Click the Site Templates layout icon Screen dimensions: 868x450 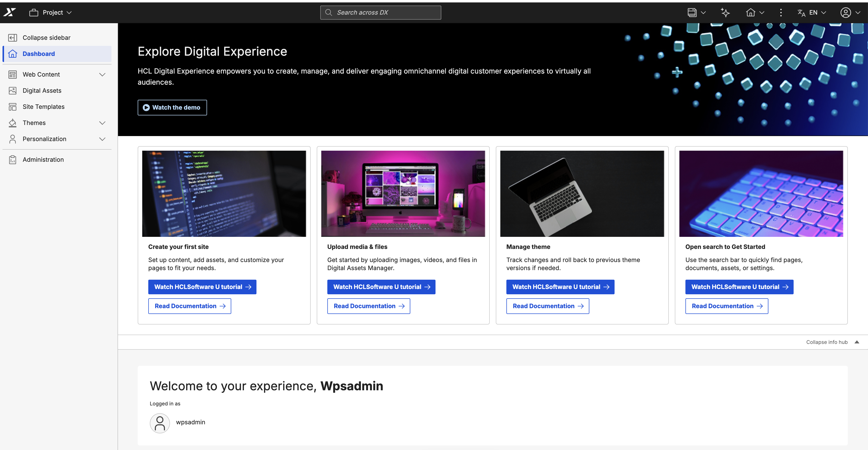click(12, 107)
